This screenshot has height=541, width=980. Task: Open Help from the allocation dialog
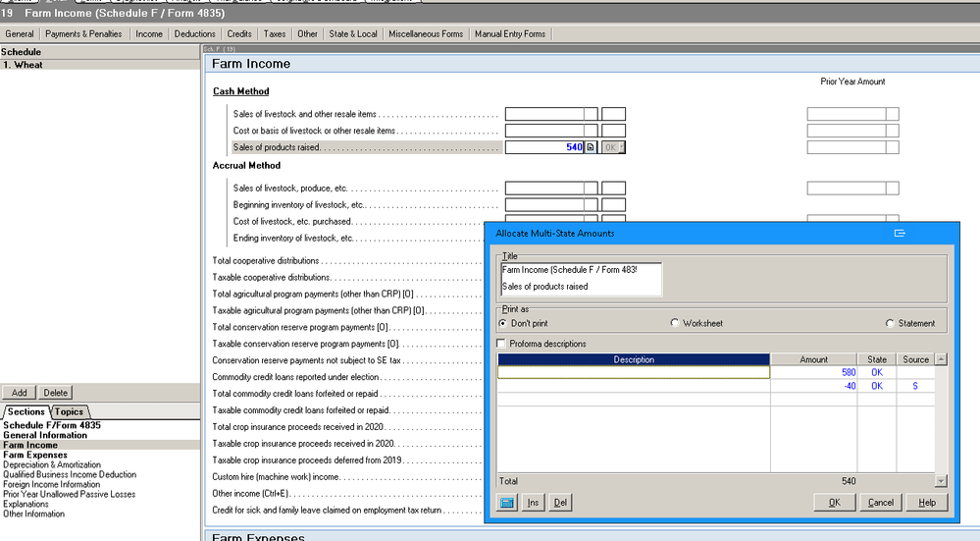[x=927, y=503]
